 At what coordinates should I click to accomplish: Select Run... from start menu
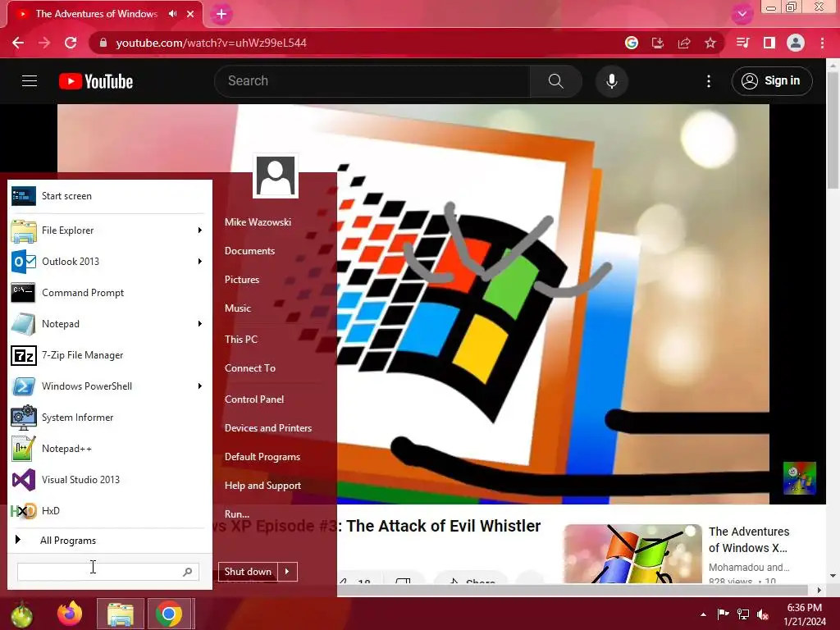tap(237, 514)
